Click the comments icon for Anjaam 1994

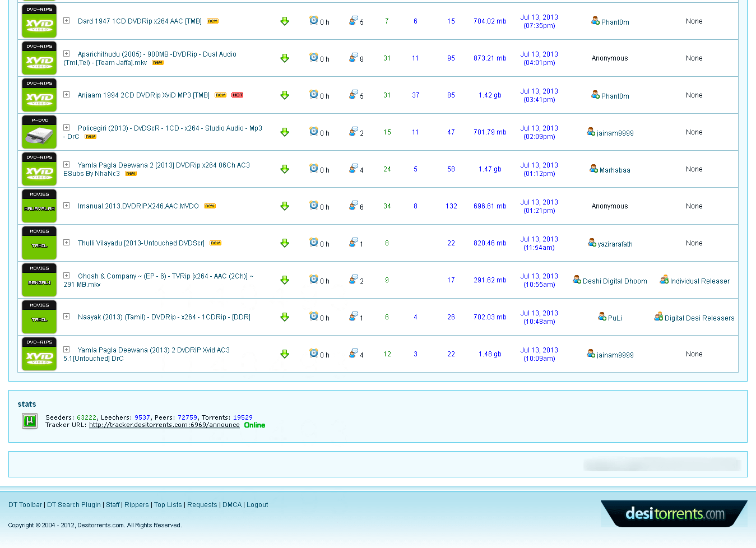(353, 94)
